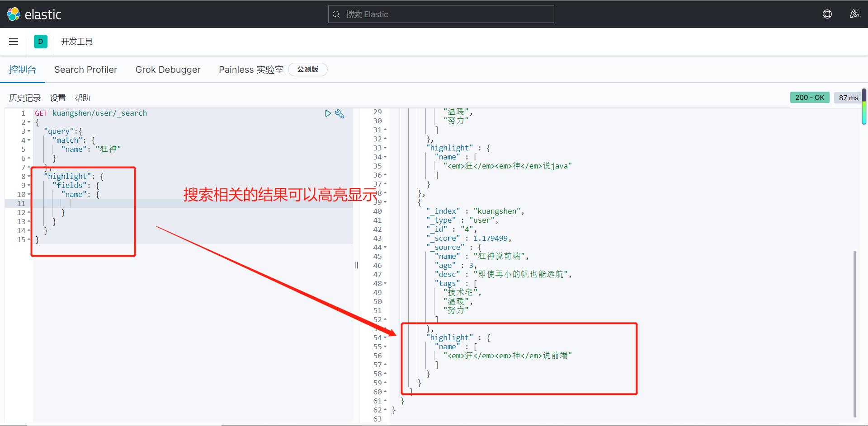Screen dimensions: 868x426
Task: Open the request wrench options icon
Action: click(340, 114)
